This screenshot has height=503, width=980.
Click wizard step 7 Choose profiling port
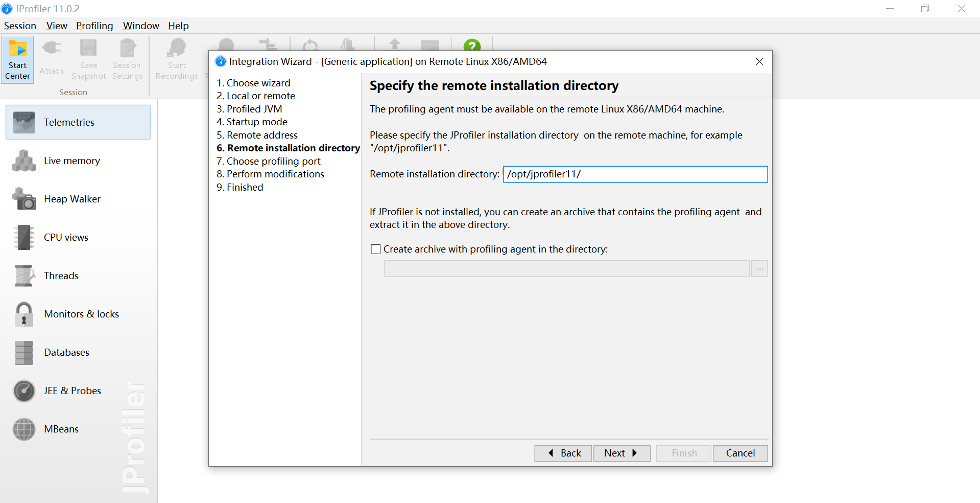269,161
